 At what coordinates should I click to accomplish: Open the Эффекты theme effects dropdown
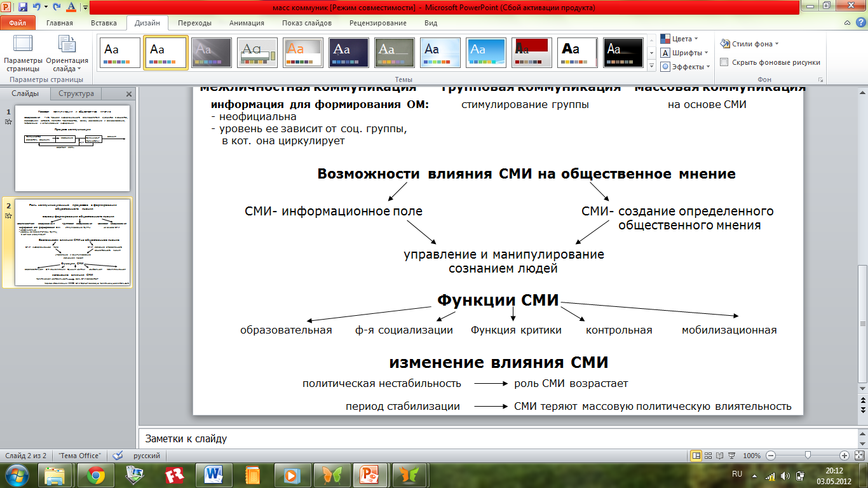pos(685,67)
